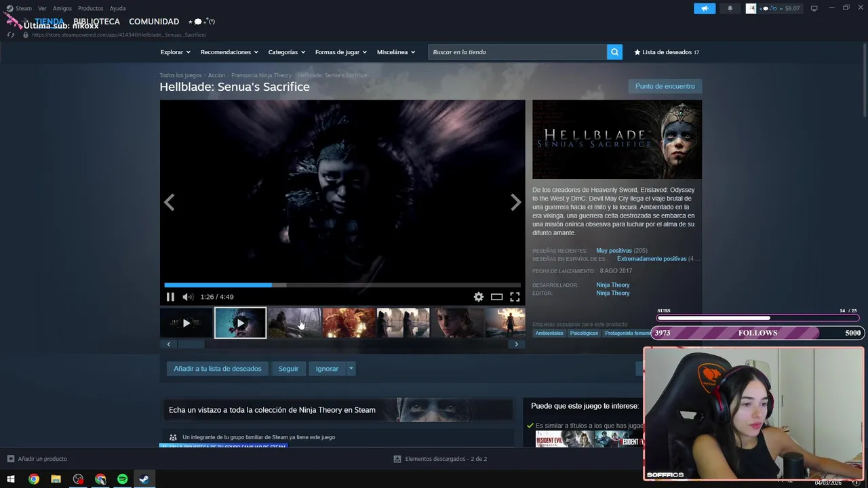Open Spotify from the taskbar
The height and width of the screenshot is (488, 868).
[122, 479]
